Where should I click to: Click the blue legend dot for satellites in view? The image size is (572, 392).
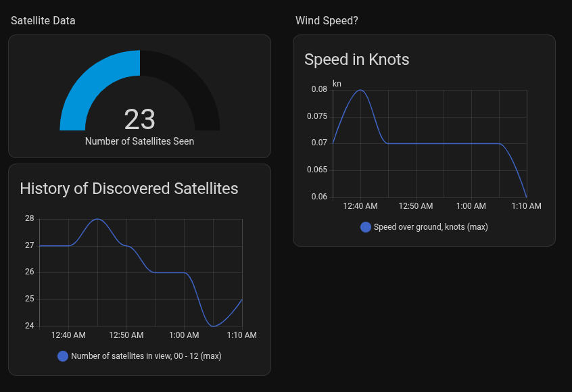click(x=63, y=356)
